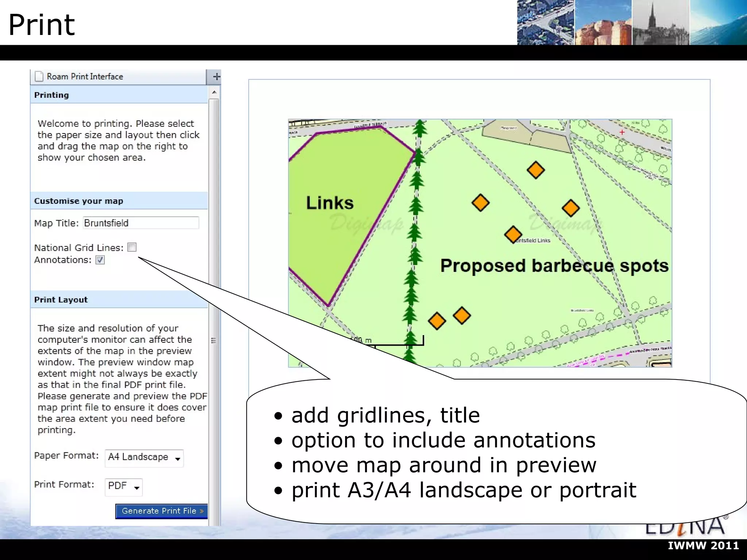Click the plus new tab icon

(217, 77)
